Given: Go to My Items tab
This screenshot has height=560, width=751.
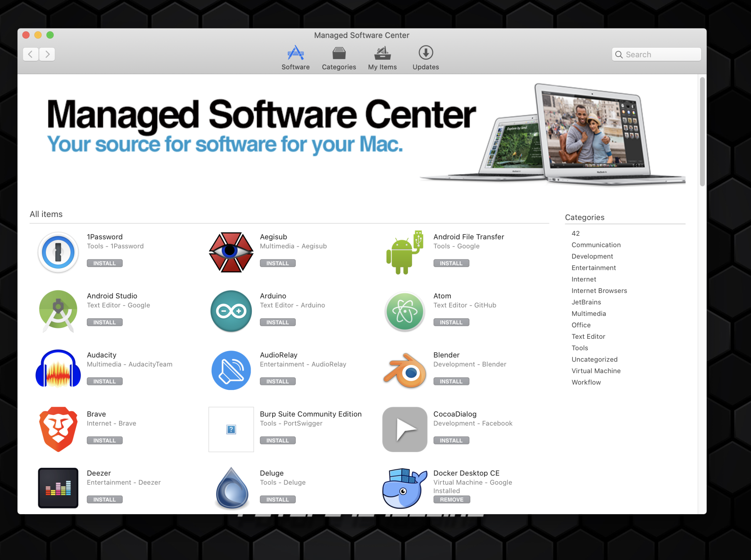Looking at the screenshot, I should tap(382, 58).
